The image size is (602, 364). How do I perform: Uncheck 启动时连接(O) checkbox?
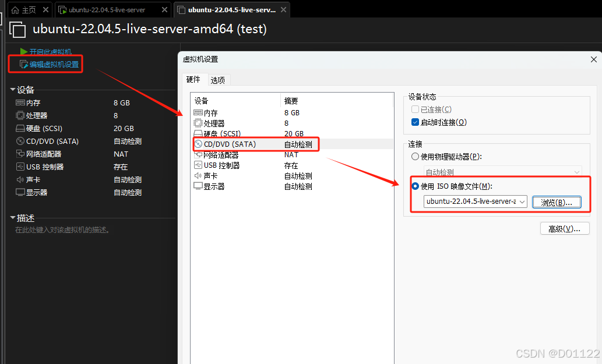tap(415, 122)
